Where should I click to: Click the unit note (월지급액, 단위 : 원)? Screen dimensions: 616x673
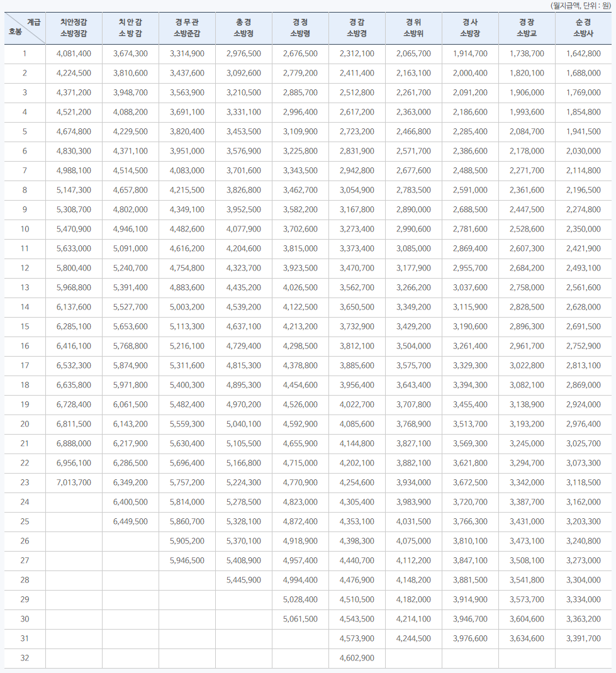[580, 6]
